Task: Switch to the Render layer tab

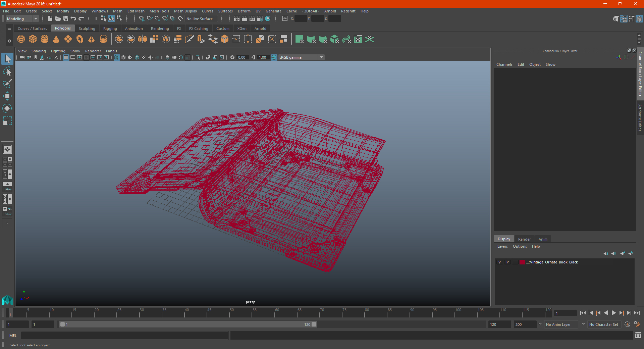Action: (524, 239)
